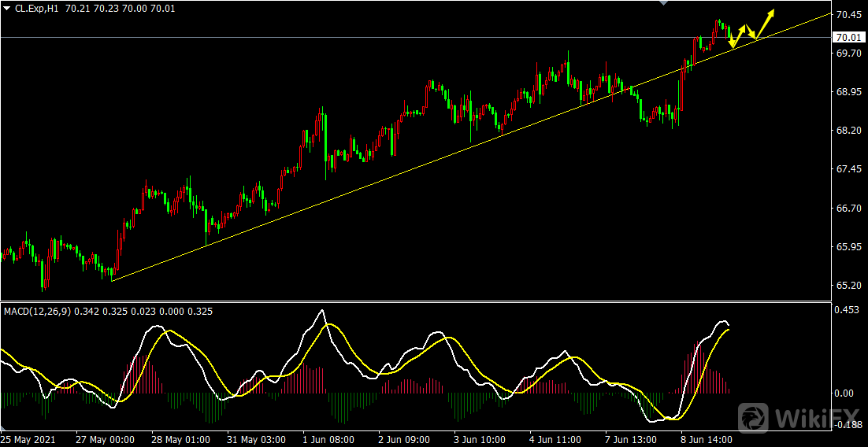Click the 4 Jun 11:00 time label

(x=555, y=439)
